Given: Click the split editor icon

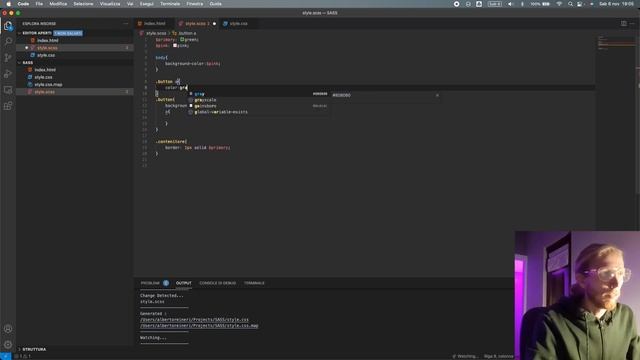Looking at the screenshot, I should [x=624, y=24].
